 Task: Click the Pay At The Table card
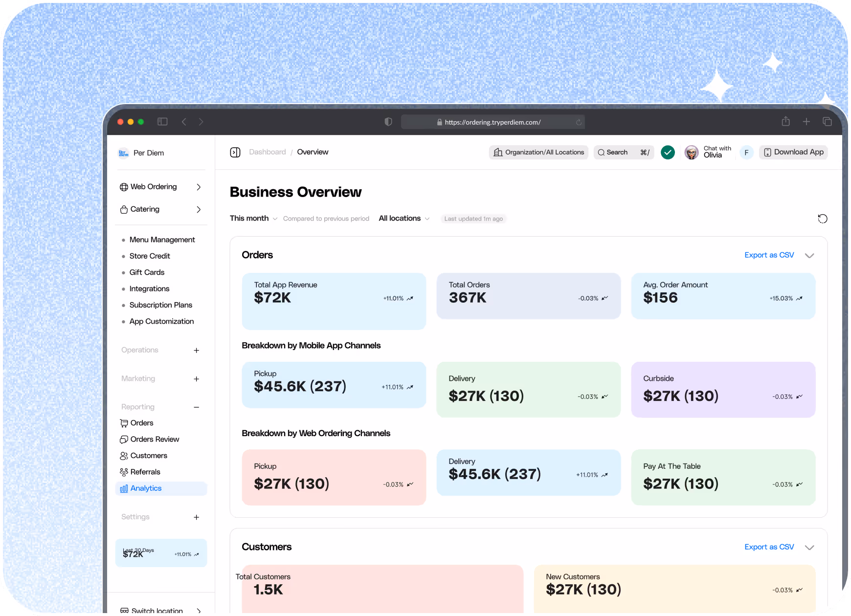coord(723,478)
